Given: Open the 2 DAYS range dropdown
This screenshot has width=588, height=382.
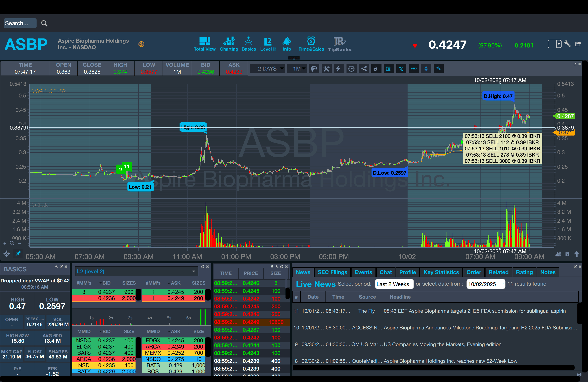Looking at the screenshot, I should tap(268, 69).
